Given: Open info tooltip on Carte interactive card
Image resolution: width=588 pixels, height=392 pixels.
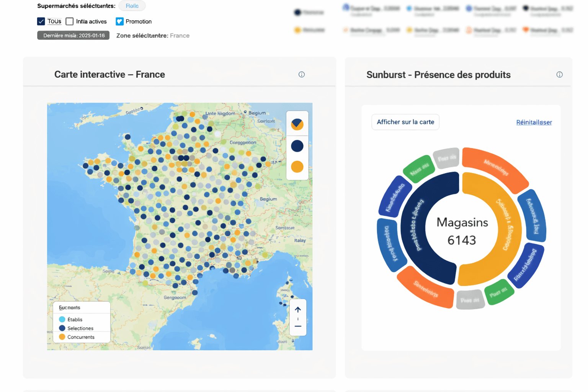Looking at the screenshot, I should (x=302, y=74).
